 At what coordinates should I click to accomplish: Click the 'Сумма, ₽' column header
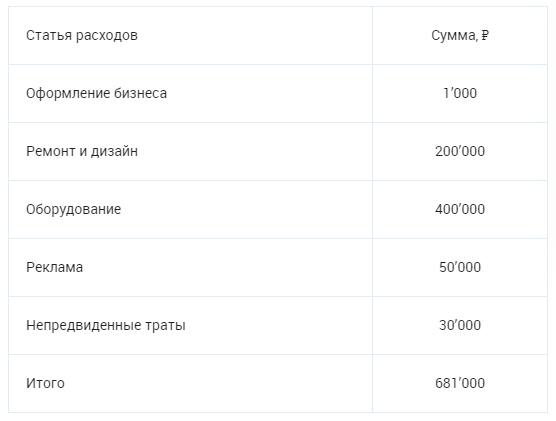460,35
